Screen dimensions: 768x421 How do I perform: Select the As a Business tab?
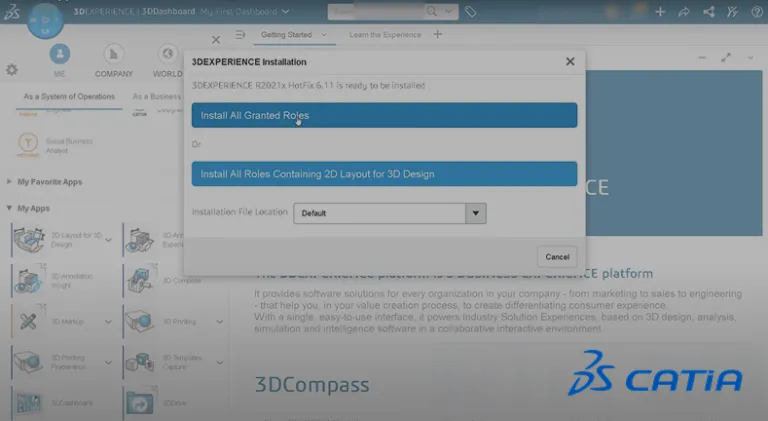click(x=157, y=96)
